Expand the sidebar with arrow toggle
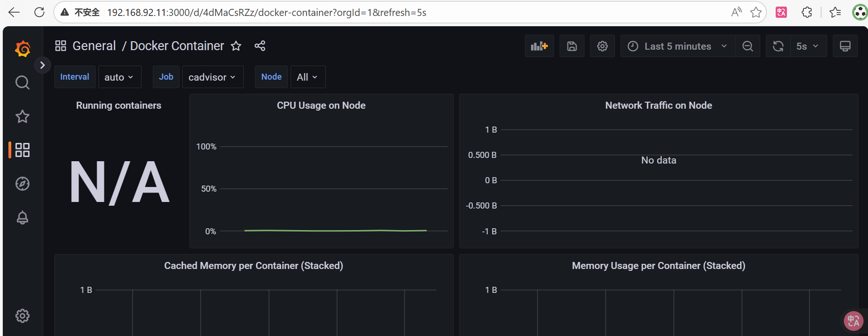 (42, 65)
